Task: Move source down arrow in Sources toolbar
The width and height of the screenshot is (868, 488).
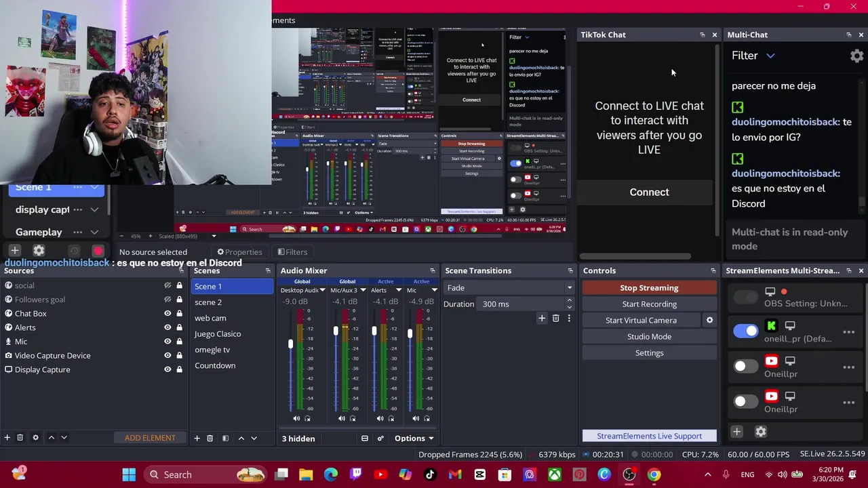Action: pos(64,438)
